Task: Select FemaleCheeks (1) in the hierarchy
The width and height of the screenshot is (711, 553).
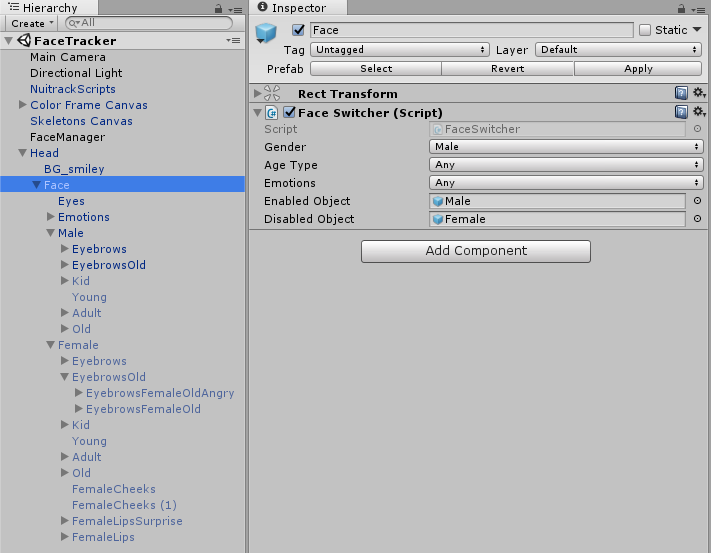Action: coord(124,505)
